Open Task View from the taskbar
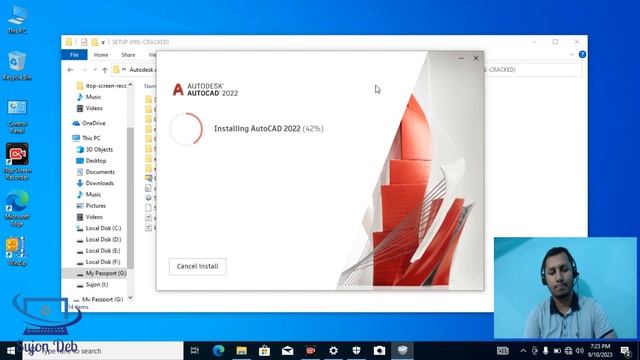This screenshot has height=360, width=640. tap(195, 351)
